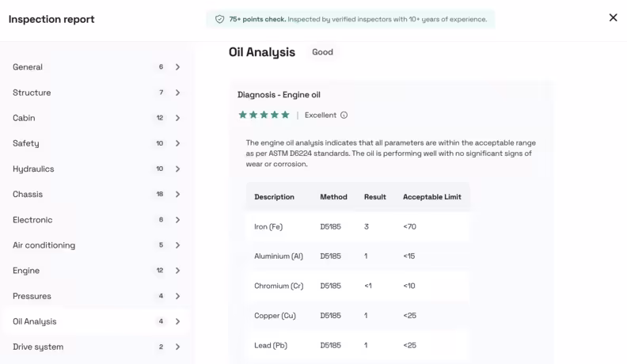Close the inspection report dialog
The height and width of the screenshot is (364, 627).
tap(613, 17)
